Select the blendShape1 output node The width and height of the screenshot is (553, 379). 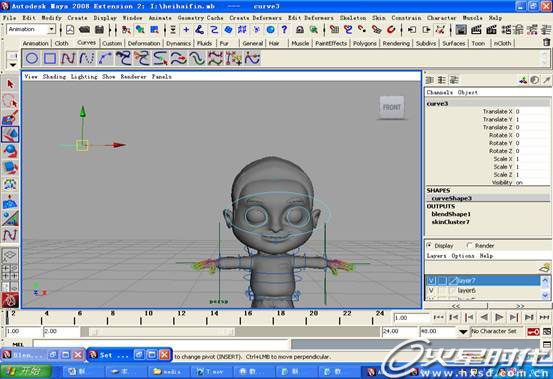coord(451,214)
